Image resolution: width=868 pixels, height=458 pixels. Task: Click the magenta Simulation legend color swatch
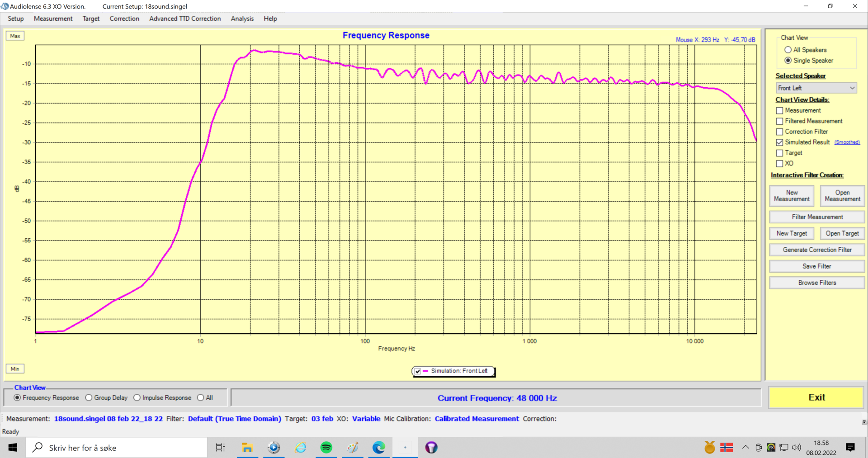click(x=425, y=371)
